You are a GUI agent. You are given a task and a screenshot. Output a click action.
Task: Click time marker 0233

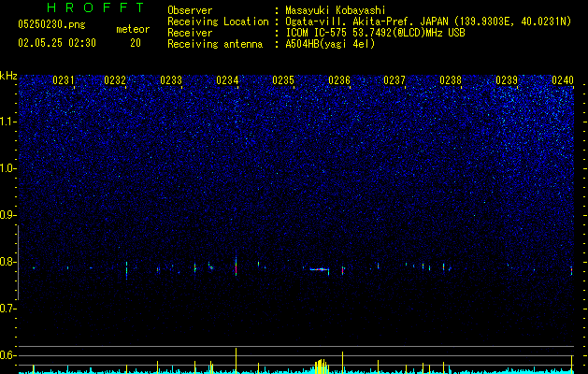(x=171, y=80)
